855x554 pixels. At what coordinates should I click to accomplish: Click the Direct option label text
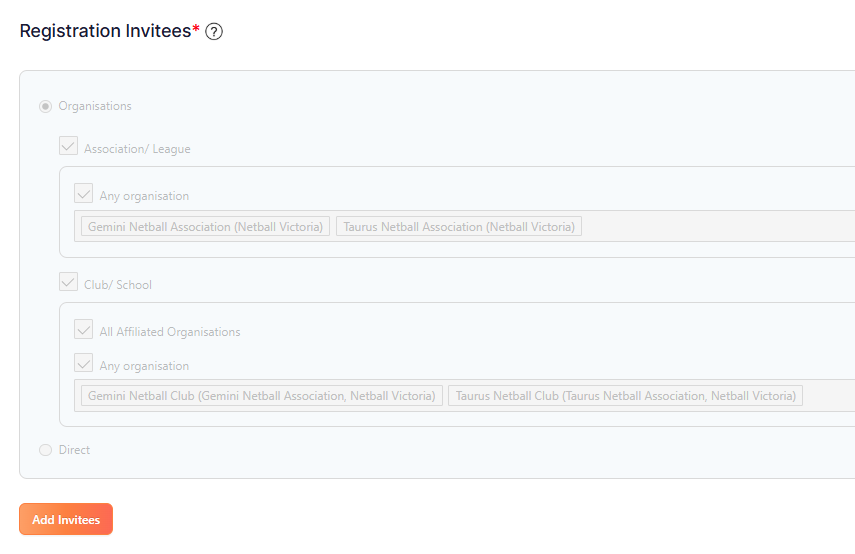tap(74, 450)
